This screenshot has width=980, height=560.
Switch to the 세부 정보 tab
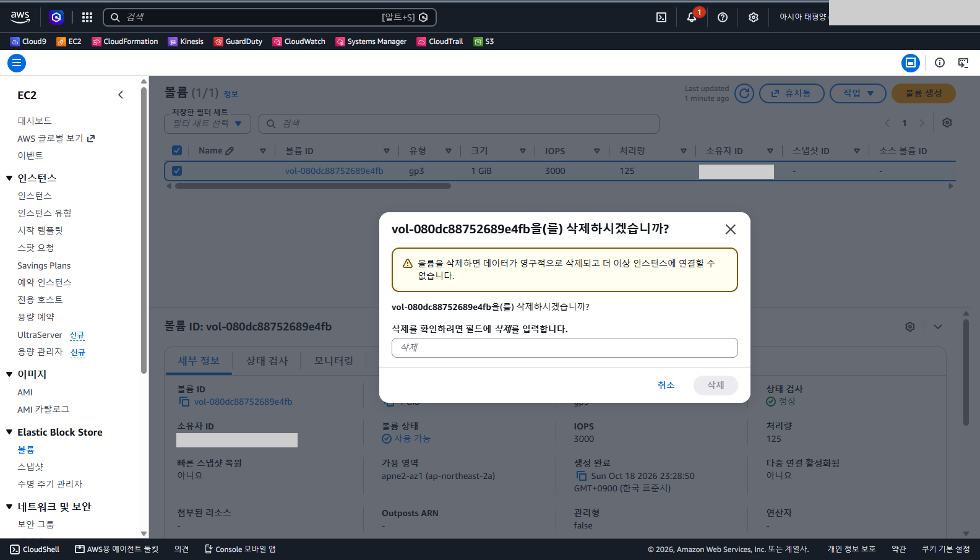coord(199,361)
